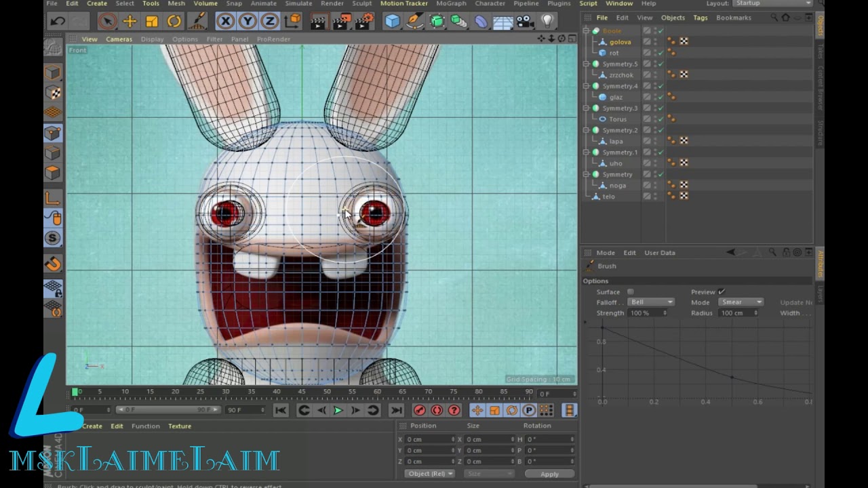Open the Object (Rel) dropdown
Image resolution: width=868 pixels, height=488 pixels.
(x=429, y=474)
